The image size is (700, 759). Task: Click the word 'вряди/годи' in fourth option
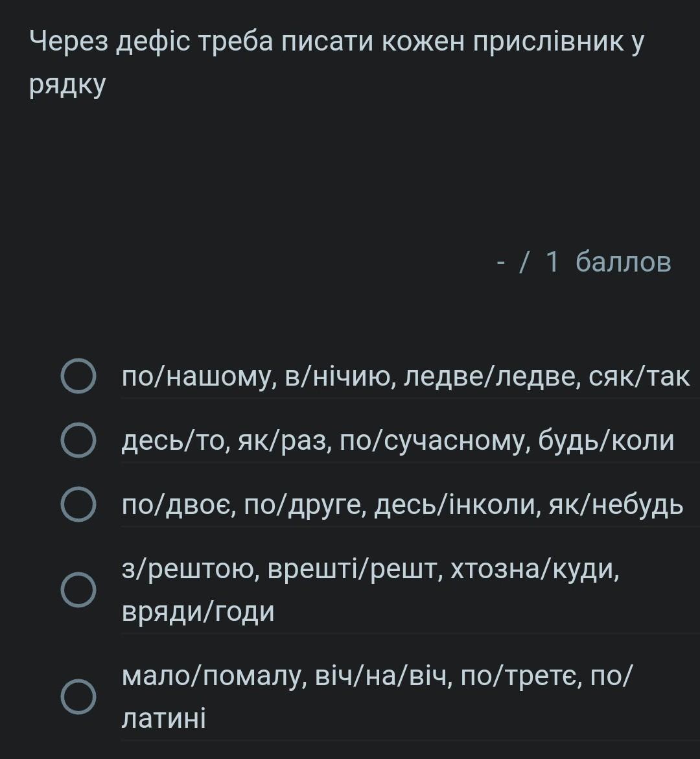[198, 611]
